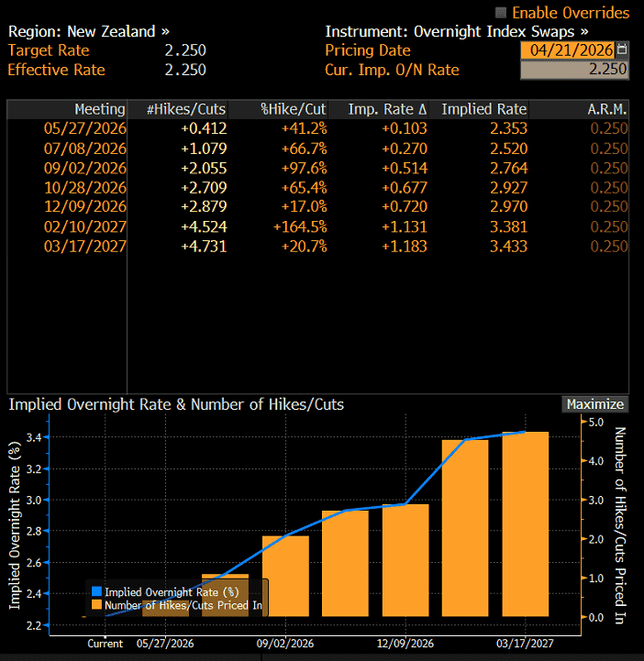Image resolution: width=644 pixels, height=661 pixels.
Task: Open the Pricing Date calendar icon
Action: pos(622,50)
